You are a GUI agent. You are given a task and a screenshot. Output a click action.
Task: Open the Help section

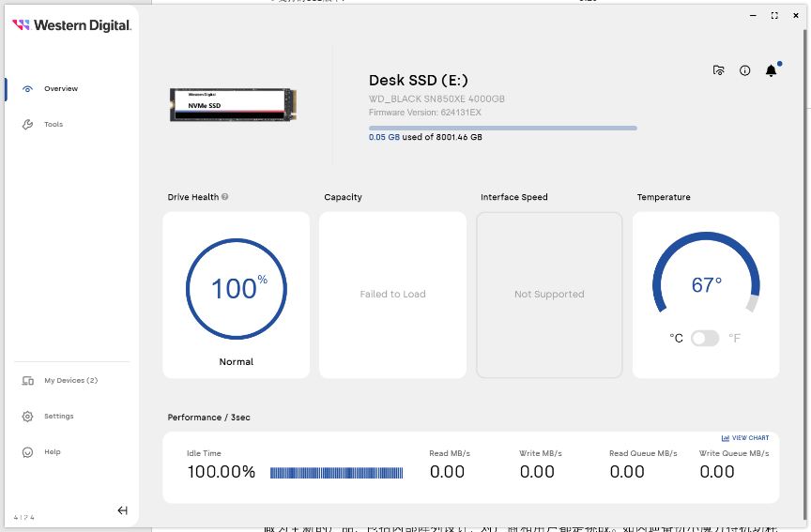point(53,452)
